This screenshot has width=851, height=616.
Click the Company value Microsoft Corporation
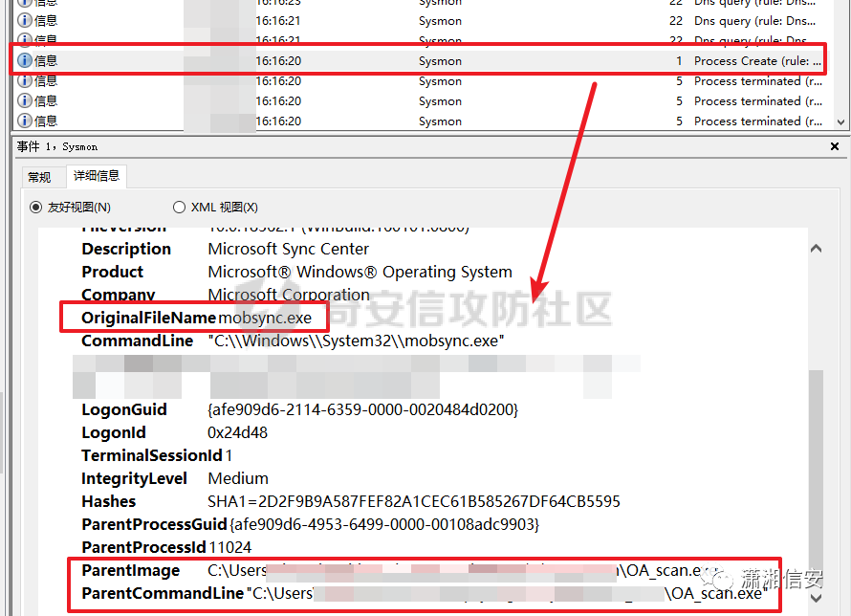[x=289, y=295]
